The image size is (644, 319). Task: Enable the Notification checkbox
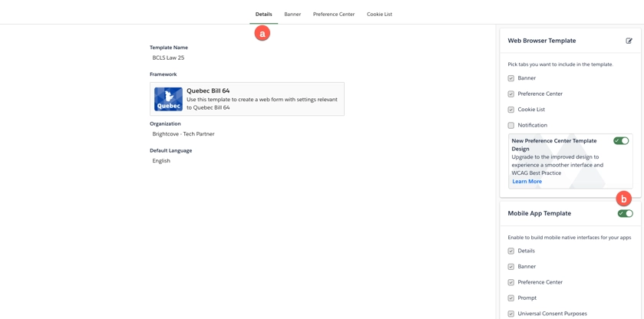point(511,125)
